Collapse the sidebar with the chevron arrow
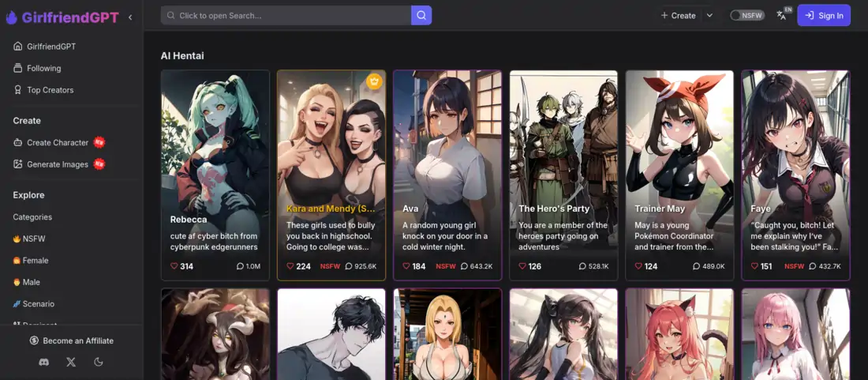The height and width of the screenshot is (380, 868). [x=130, y=17]
